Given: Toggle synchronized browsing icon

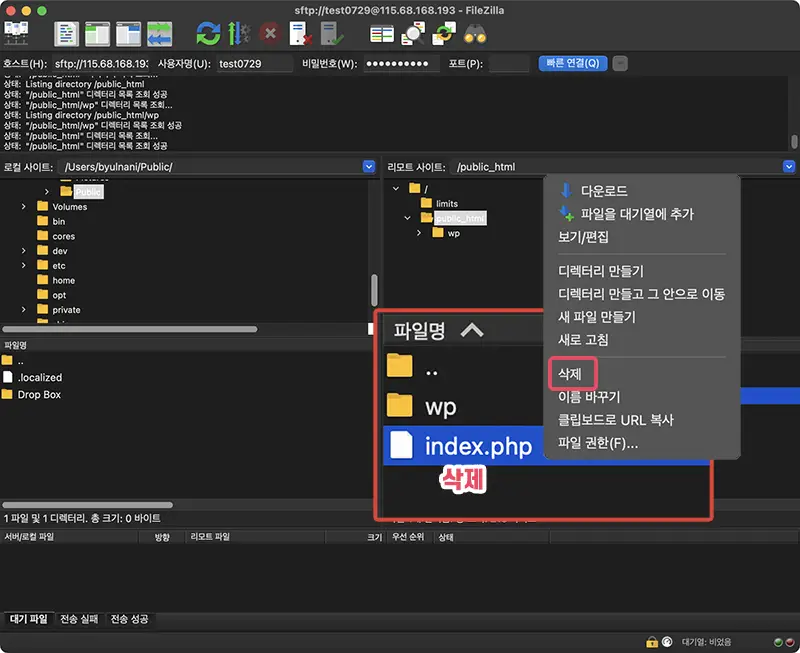Looking at the screenshot, I should point(444,34).
